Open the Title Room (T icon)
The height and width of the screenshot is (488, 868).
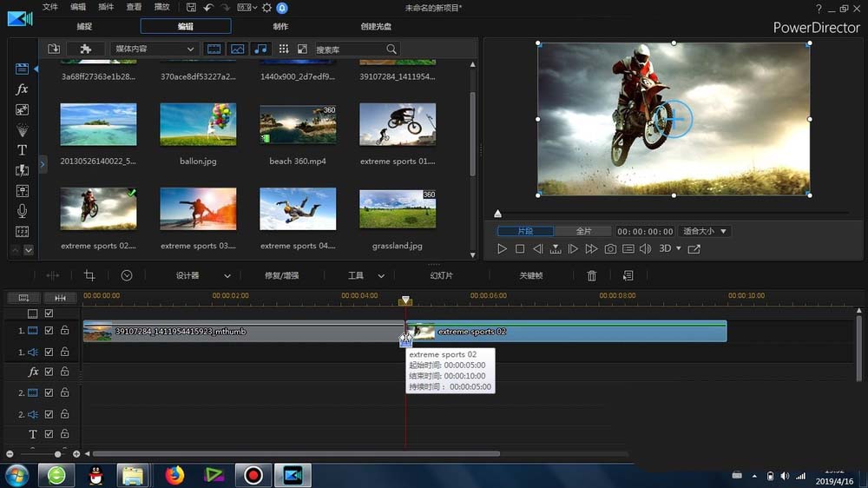pyautogui.click(x=23, y=150)
